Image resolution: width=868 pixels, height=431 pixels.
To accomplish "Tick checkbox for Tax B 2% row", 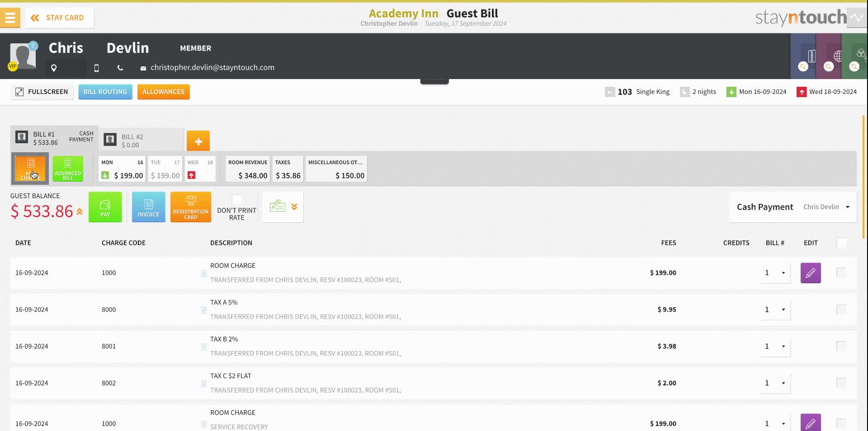I will [x=841, y=347].
